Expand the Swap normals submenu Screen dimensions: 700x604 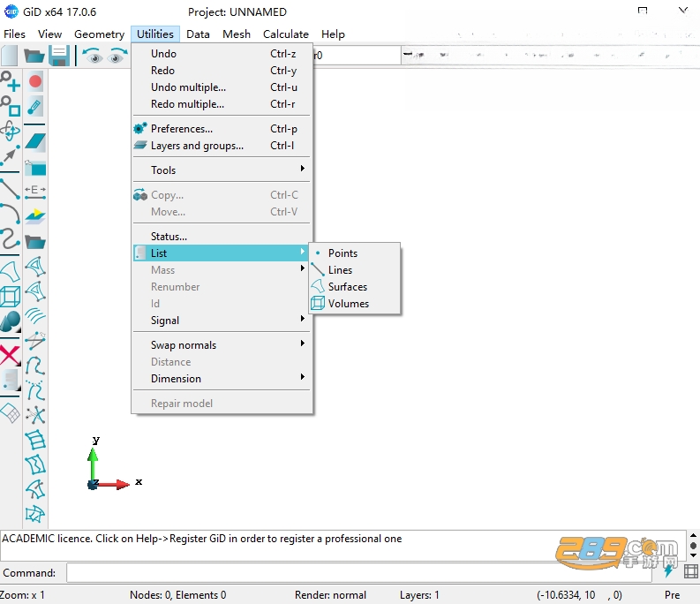pyautogui.click(x=222, y=345)
